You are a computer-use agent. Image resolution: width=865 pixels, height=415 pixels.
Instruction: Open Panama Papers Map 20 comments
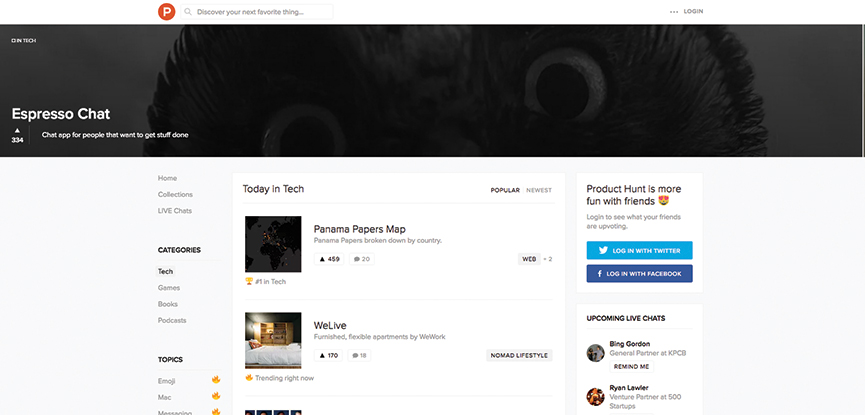362,259
